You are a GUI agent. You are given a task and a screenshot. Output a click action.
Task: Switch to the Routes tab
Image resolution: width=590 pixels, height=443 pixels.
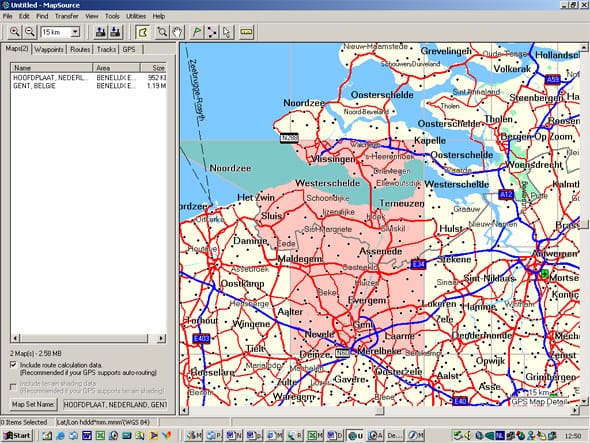point(80,49)
